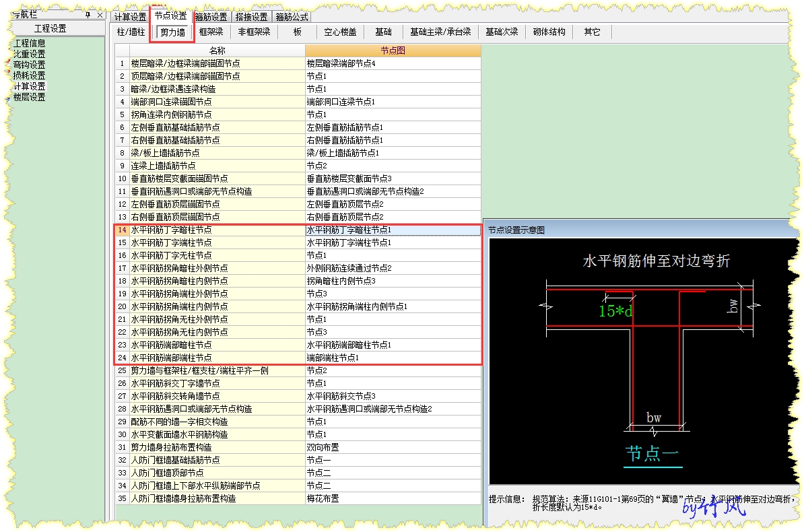This screenshot has width=804, height=532.
Task: Choose the 框架梁 component category
Action: [211, 32]
